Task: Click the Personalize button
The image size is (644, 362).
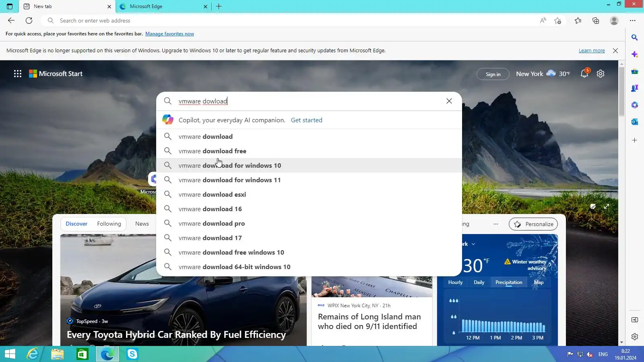Action: click(533, 224)
